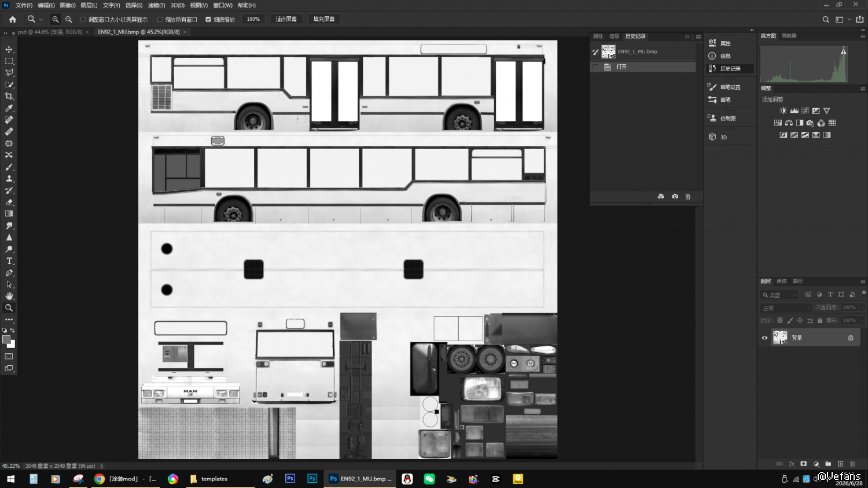Select the Crop tool
Viewport: 868px width, 488px height.
coord(9,97)
